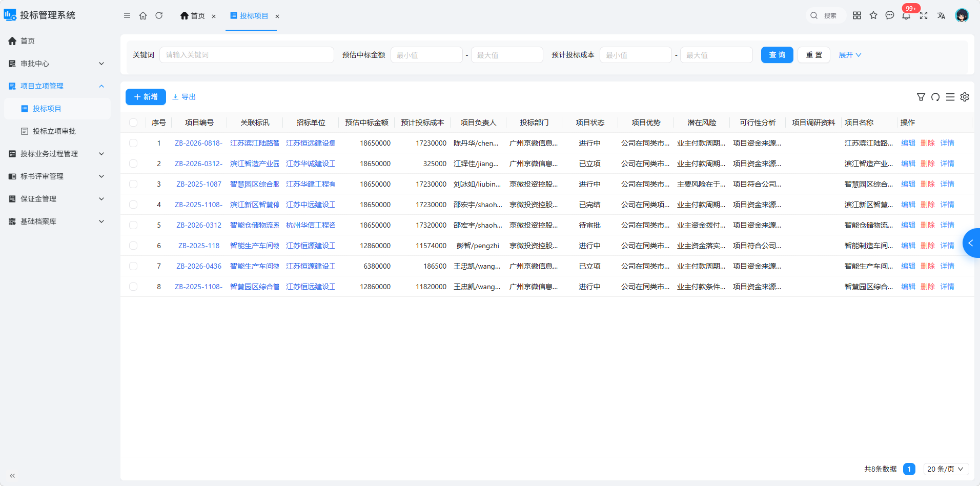980x486 pixels.
Task: Expand more filters with 展开
Action: coord(850,55)
